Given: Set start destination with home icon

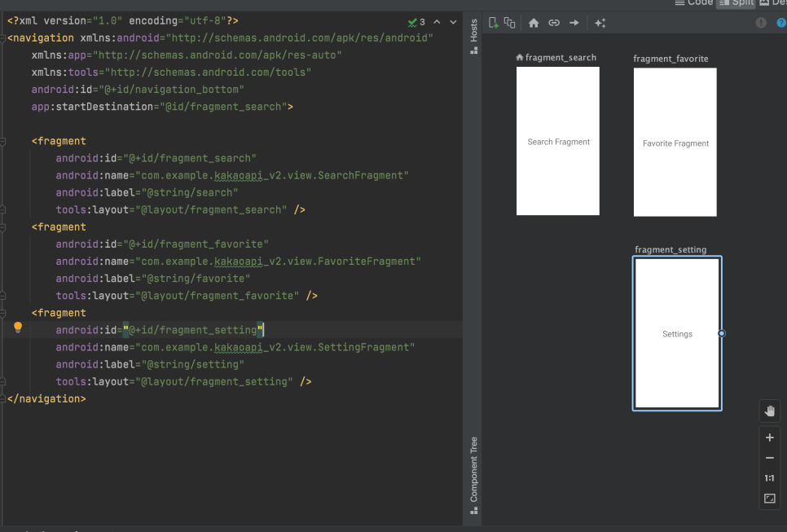Looking at the screenshot, I should [x=534, y=23].
